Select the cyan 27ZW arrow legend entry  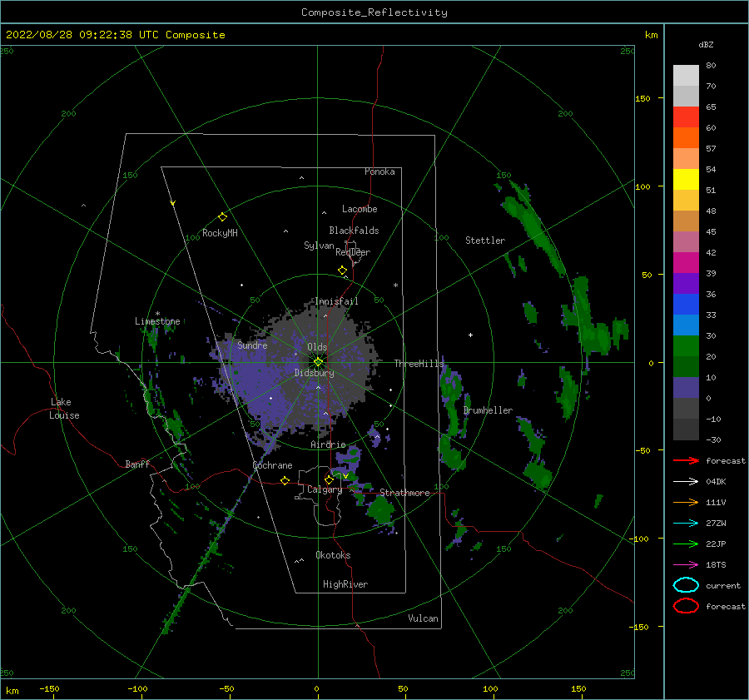tap(686, 524)
